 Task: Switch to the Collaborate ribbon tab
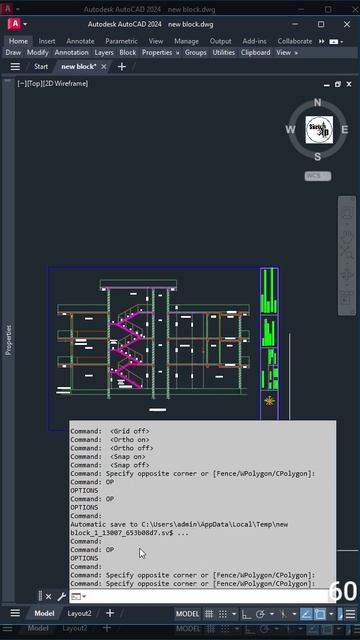pos(295,41)
